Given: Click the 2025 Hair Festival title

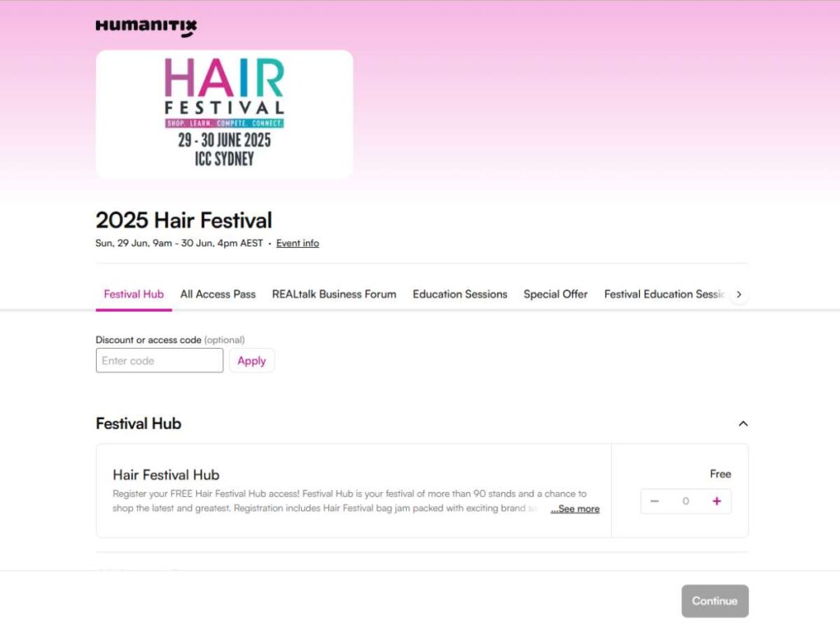Looking at the screenshot, I should (x=184, y=220).
